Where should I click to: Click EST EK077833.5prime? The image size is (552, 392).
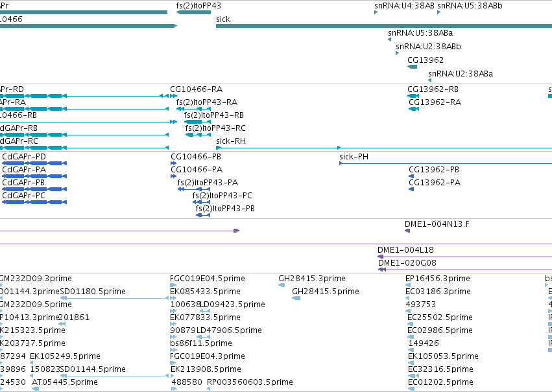pyautogui.click(x=205, y=318)
